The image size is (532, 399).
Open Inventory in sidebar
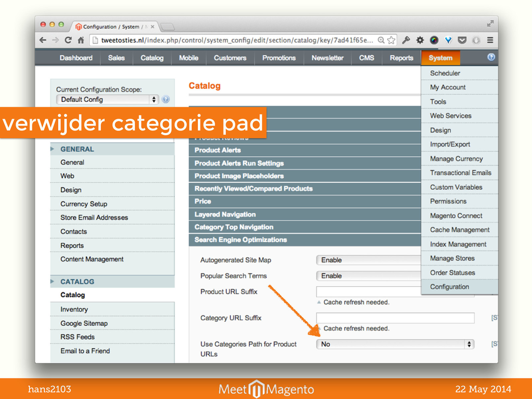pos(112,309)
